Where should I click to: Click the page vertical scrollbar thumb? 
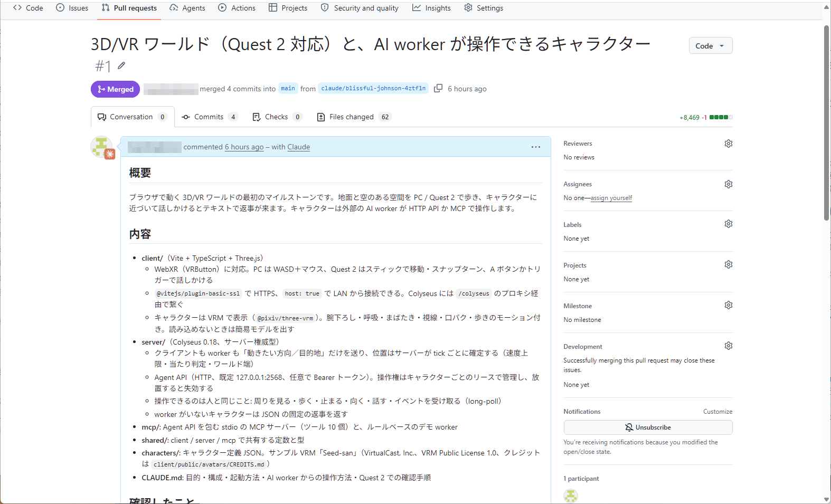pos(827,122)
